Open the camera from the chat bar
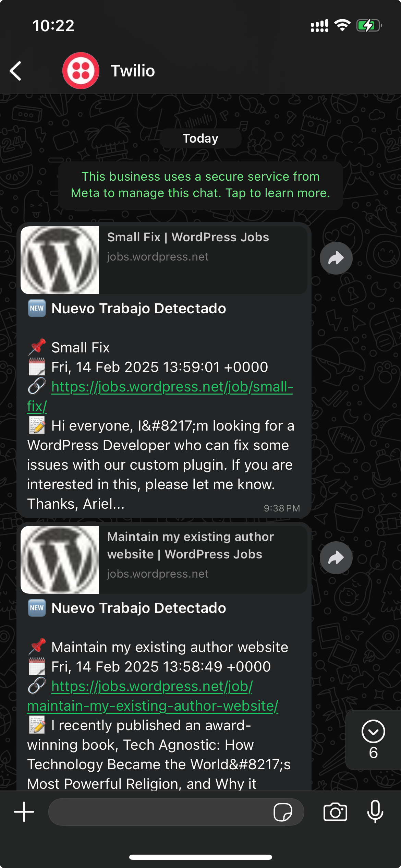401x868 pixels. pyautogui.click(x=335, y=812)
